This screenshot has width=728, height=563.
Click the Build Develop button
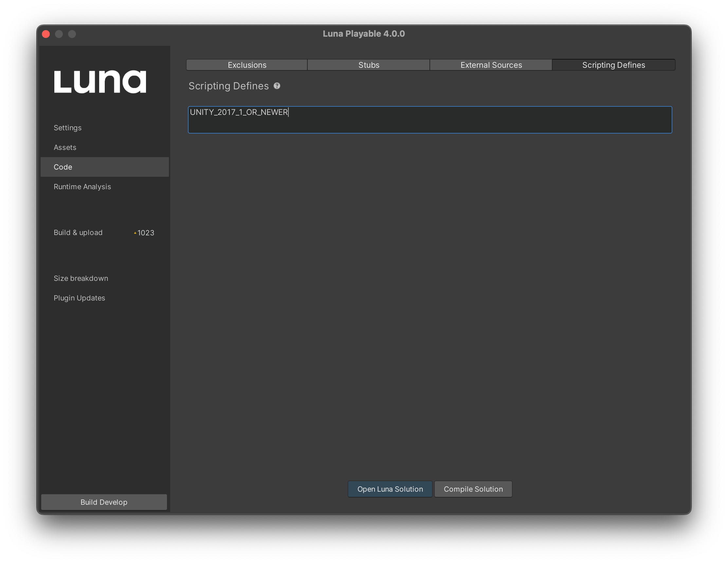point(104,501)
